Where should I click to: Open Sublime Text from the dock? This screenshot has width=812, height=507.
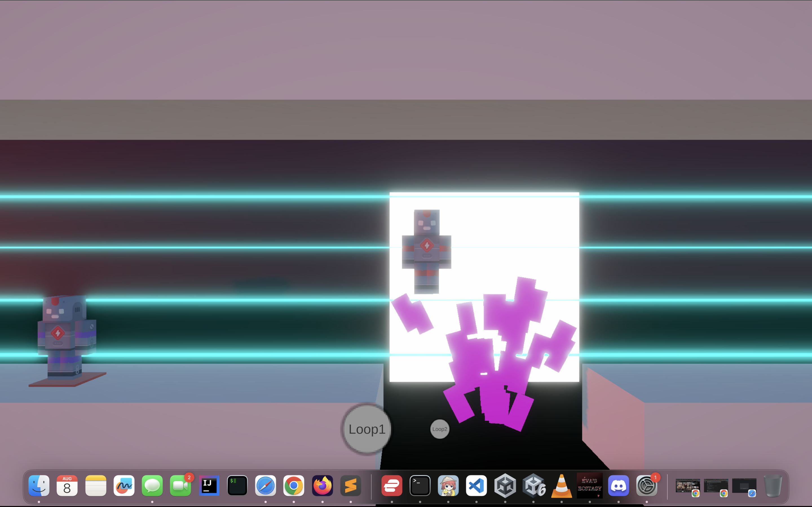coord(351,486)
